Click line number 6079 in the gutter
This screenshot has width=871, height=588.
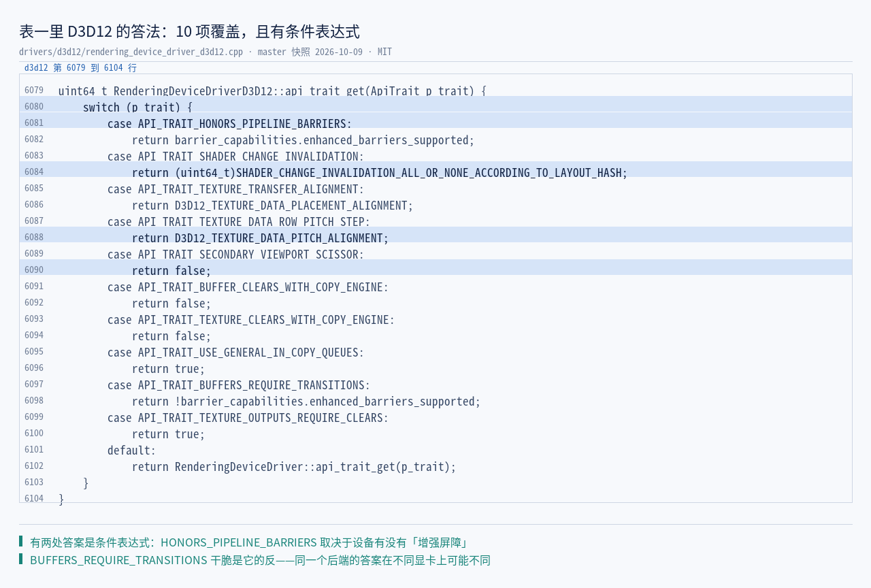[34, 91]
